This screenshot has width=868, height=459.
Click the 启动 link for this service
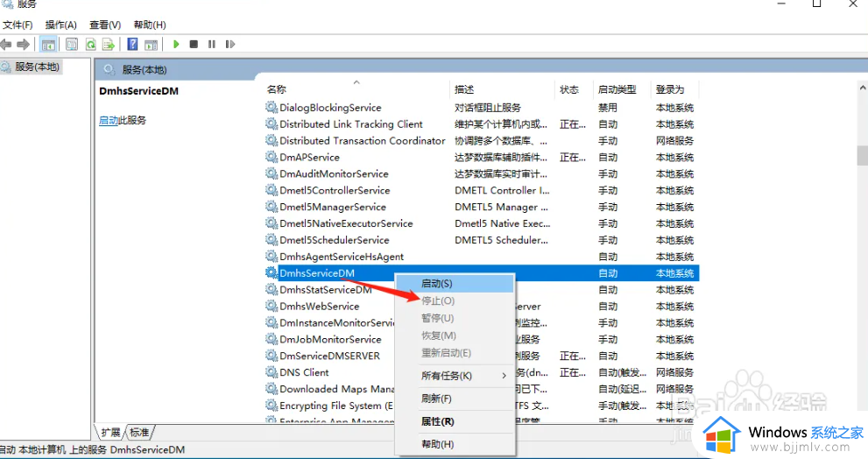coord(109,120)
